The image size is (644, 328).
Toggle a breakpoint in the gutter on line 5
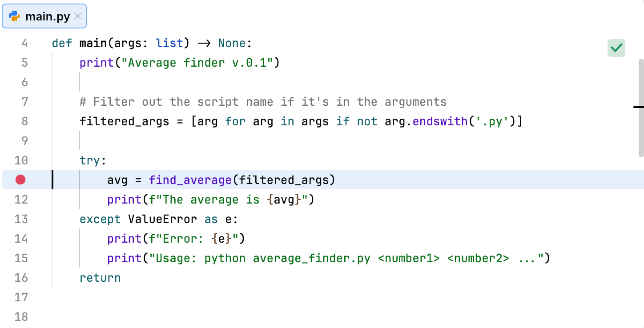[x=20, y=63]
